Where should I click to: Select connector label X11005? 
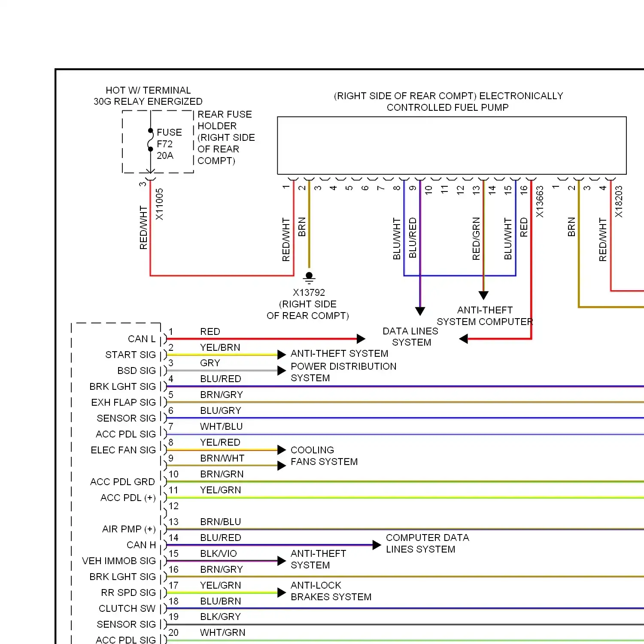click(x=159, y=204)
